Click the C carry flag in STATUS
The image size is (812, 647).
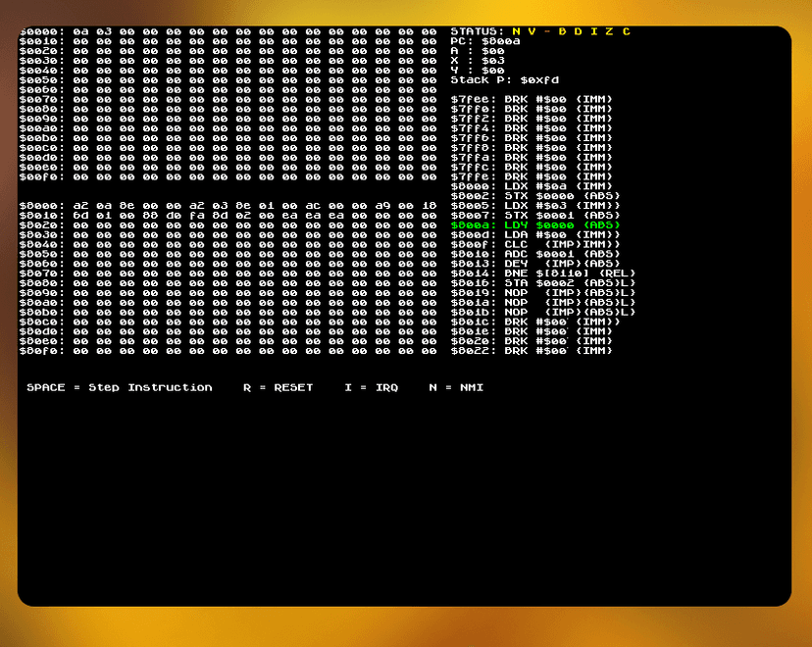tap(626, 31)
